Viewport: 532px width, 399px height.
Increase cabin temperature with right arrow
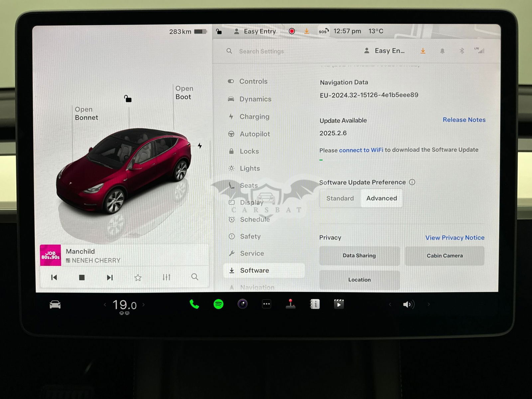point(144,305)
